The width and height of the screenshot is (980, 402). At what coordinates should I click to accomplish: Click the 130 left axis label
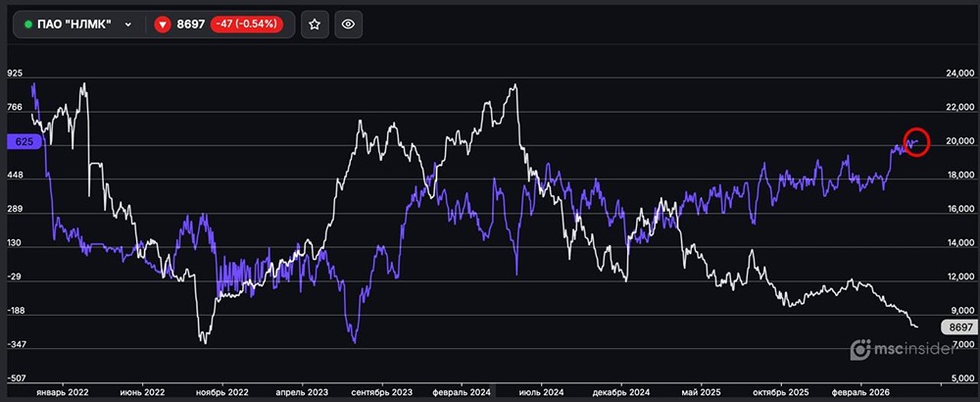[15, 243]
